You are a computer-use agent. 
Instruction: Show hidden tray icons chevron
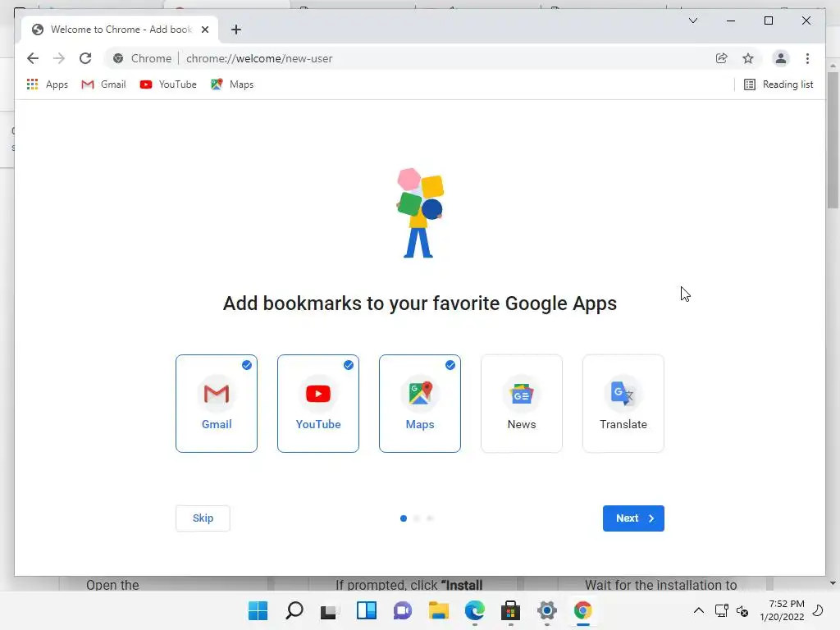click(699, 610)
